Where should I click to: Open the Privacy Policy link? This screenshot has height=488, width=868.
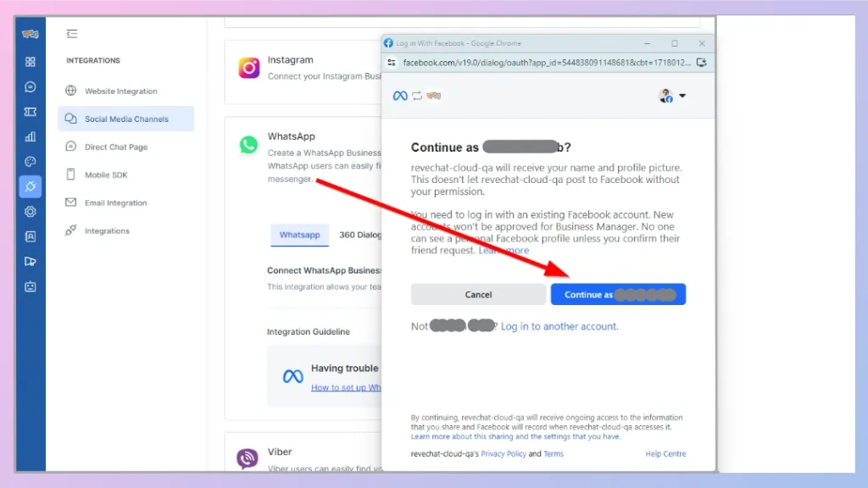pyautogui.click(x=504, y=454)
